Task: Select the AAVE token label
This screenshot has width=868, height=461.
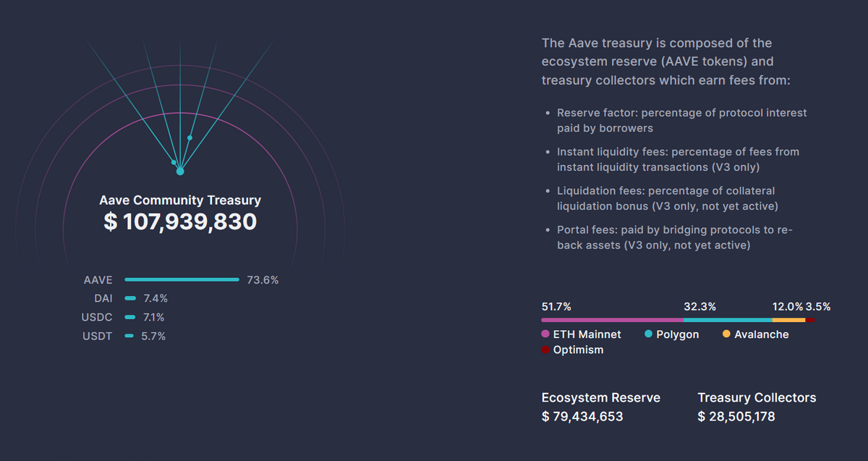Action: (x=98, y=279)
